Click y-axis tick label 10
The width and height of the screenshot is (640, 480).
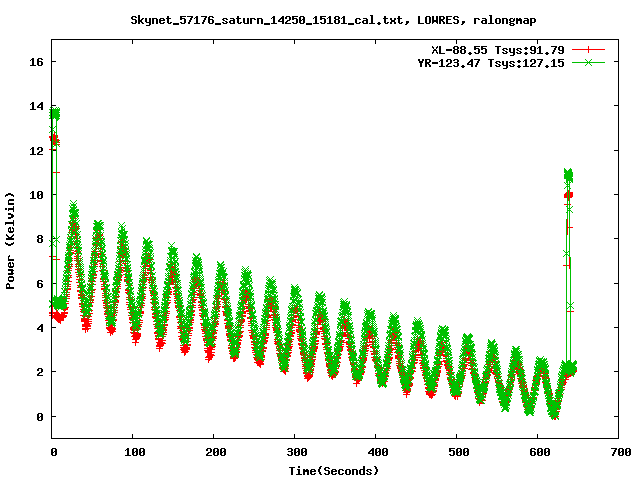(x=36, y=195)
